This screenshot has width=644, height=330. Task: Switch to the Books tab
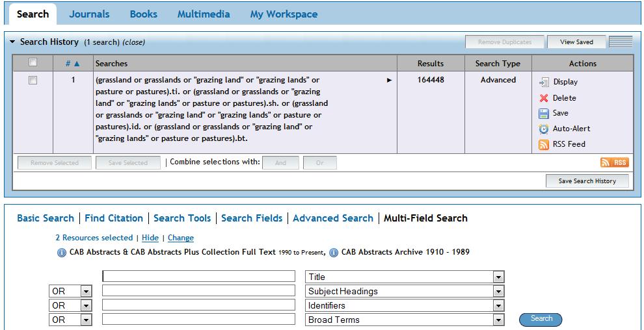tap(144, 14)
